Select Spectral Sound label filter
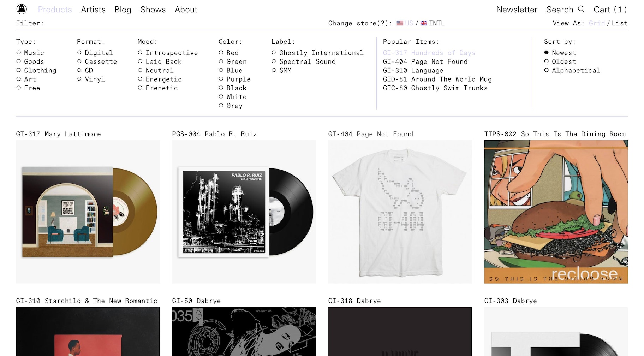Image resolution: width=644 pixels, height=356 pixels. pos(274,61)
